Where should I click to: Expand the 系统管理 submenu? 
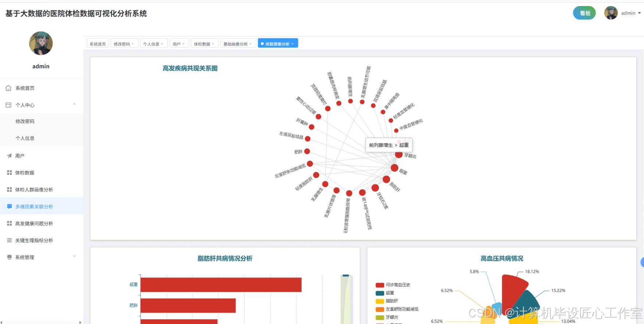pos(74,257)
